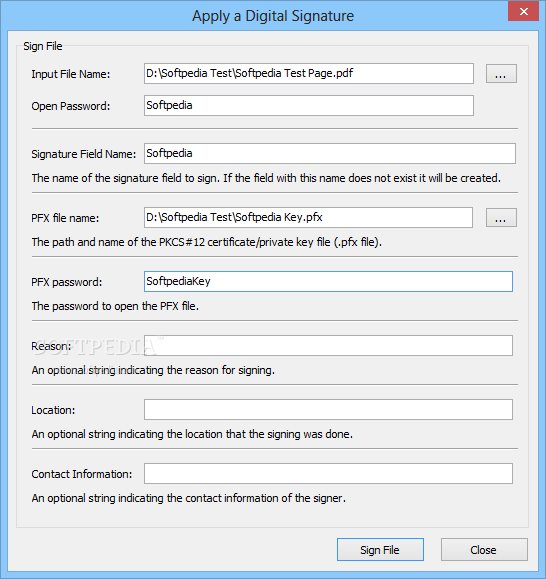
Task: Click the Sign File button
Action: pyautogui.click(x=380, y=549)
